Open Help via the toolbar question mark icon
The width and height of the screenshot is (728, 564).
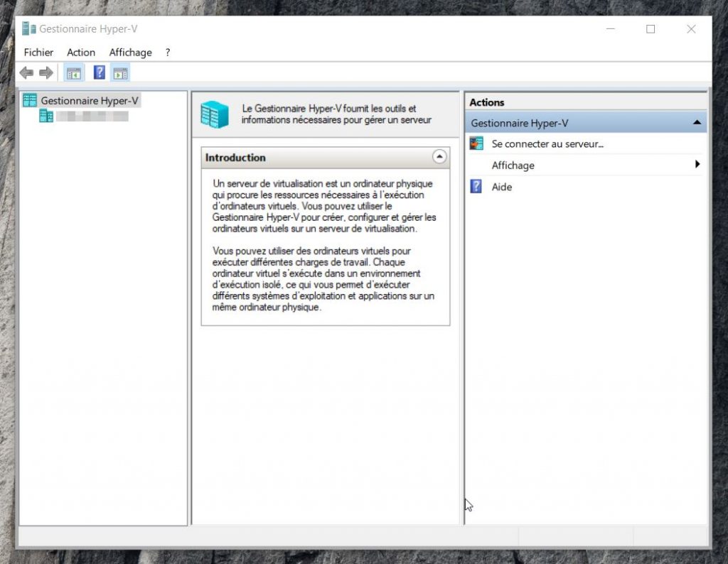[100, 73]
